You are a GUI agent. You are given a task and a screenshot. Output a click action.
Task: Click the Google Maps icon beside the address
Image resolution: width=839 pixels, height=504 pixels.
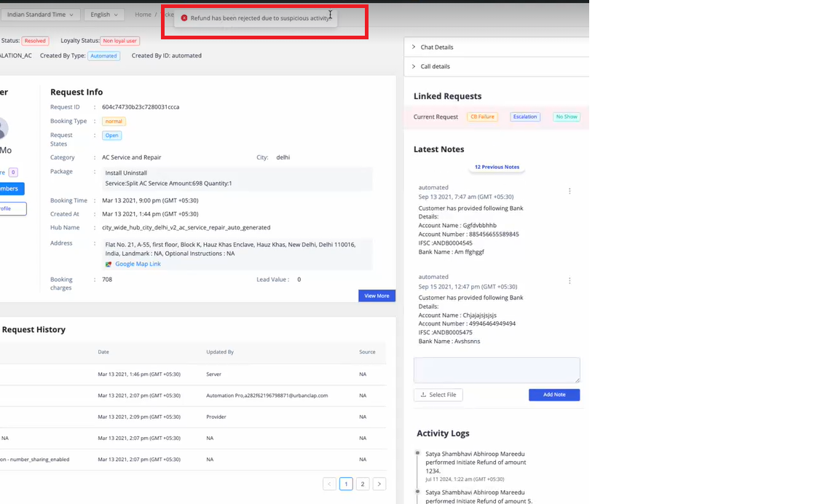click(109, 264)
